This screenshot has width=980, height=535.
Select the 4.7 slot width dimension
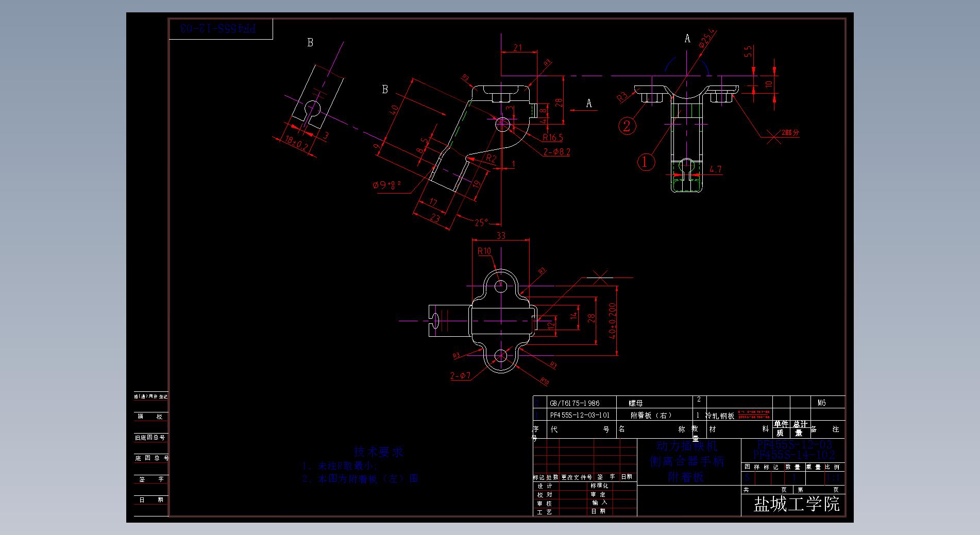click(x=715, y=169)
